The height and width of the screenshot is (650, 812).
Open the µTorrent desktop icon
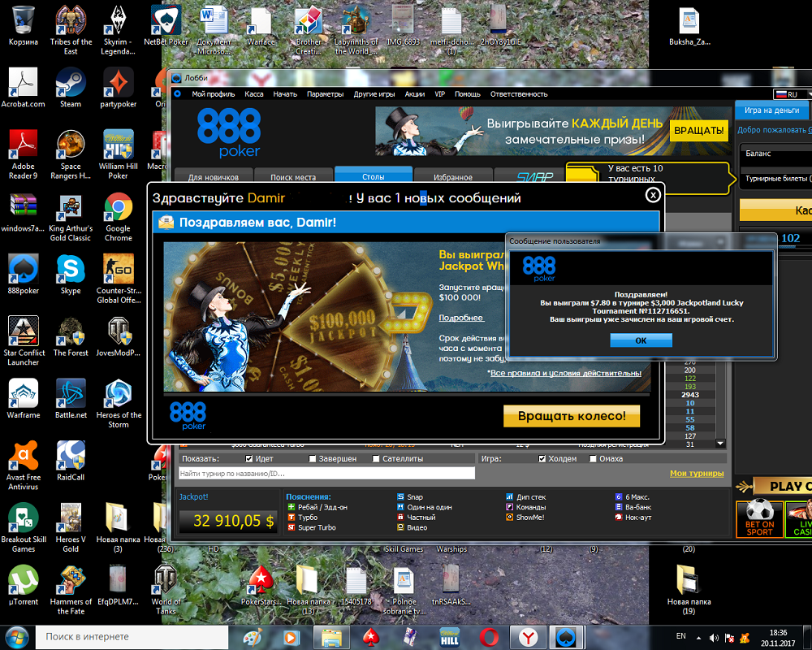pyautogui.click(x=24, y=586)
